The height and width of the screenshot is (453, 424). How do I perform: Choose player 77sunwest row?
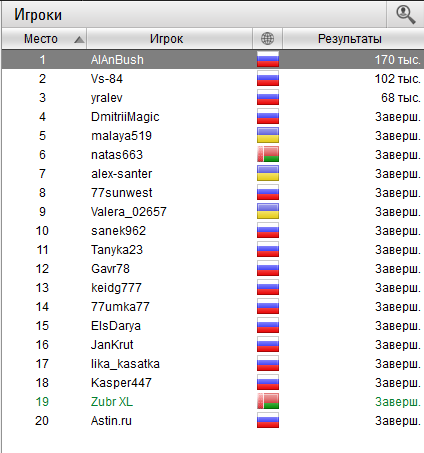coord(213,193)
